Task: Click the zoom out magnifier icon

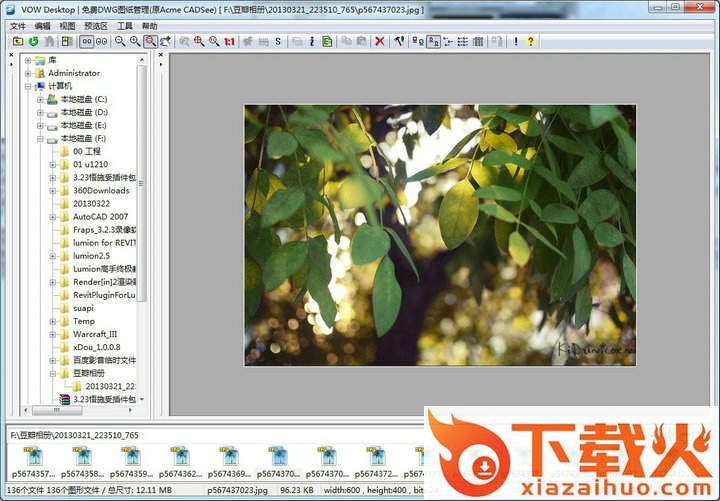Action: [x=119, y=41]
